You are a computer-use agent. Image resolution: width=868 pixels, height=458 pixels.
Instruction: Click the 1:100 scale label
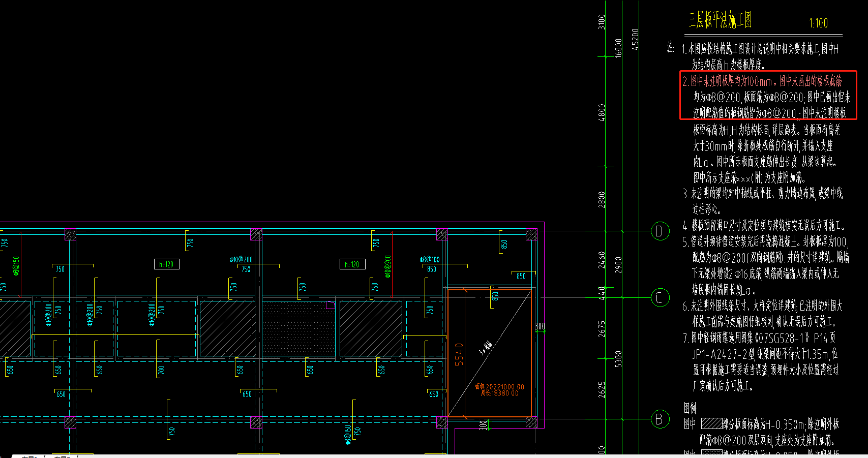[818, 23]
